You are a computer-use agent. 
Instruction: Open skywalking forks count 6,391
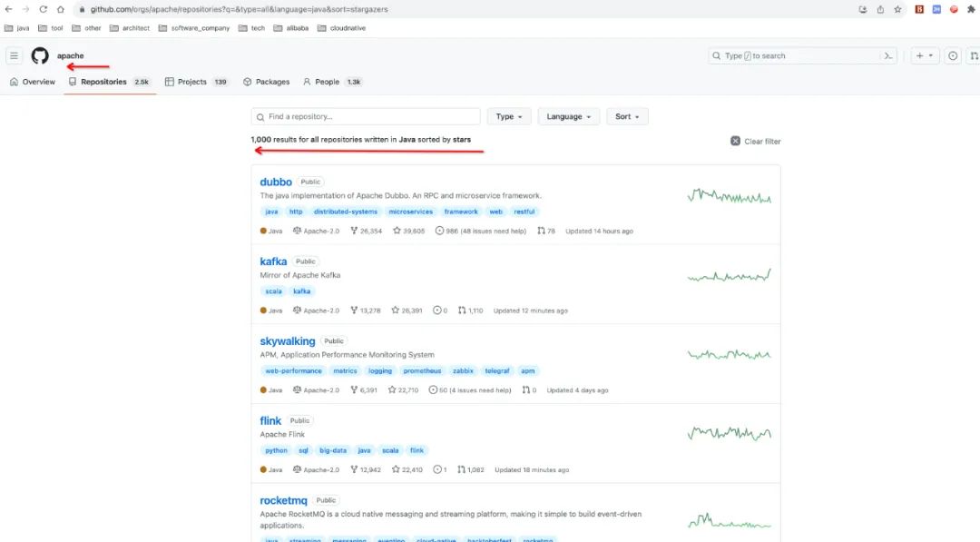[x=364, y=390]
